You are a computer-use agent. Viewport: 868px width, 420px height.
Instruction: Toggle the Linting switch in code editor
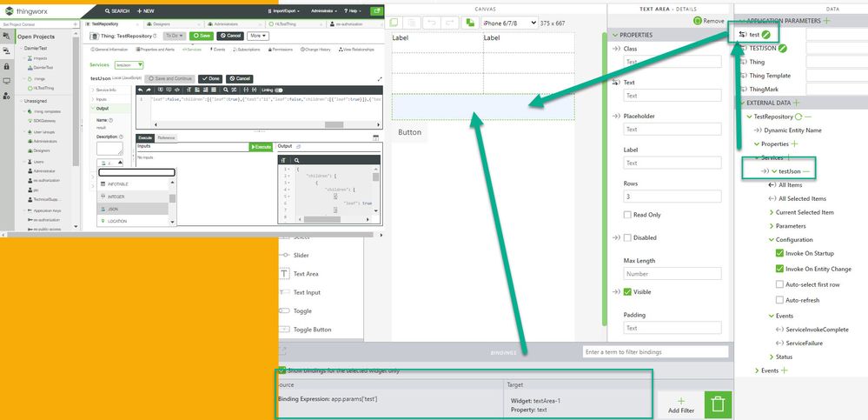pos(278,90)
